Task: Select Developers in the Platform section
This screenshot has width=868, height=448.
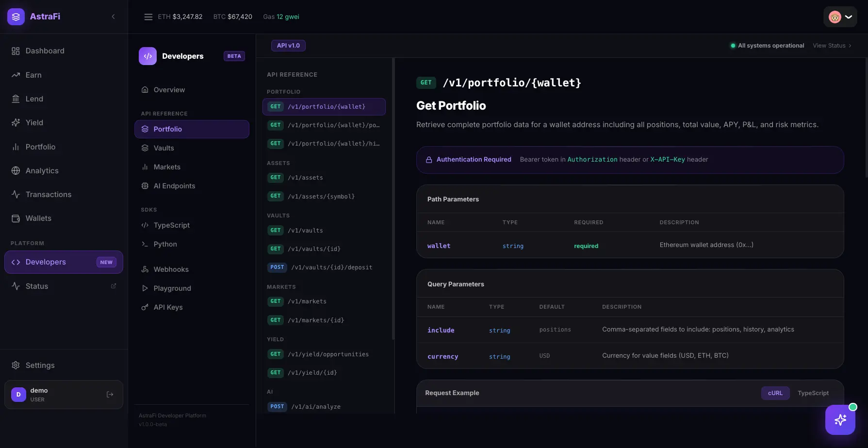Action: click(64, 262)
